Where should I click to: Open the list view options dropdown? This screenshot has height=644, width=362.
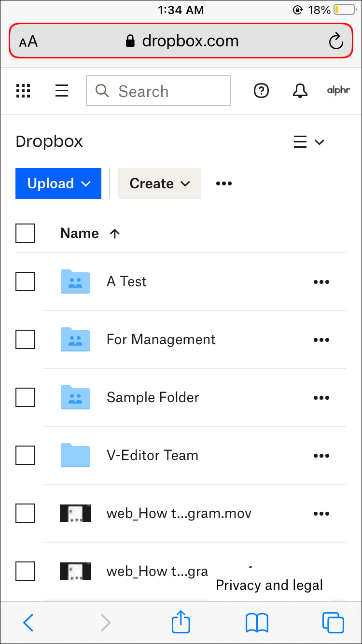309,142
